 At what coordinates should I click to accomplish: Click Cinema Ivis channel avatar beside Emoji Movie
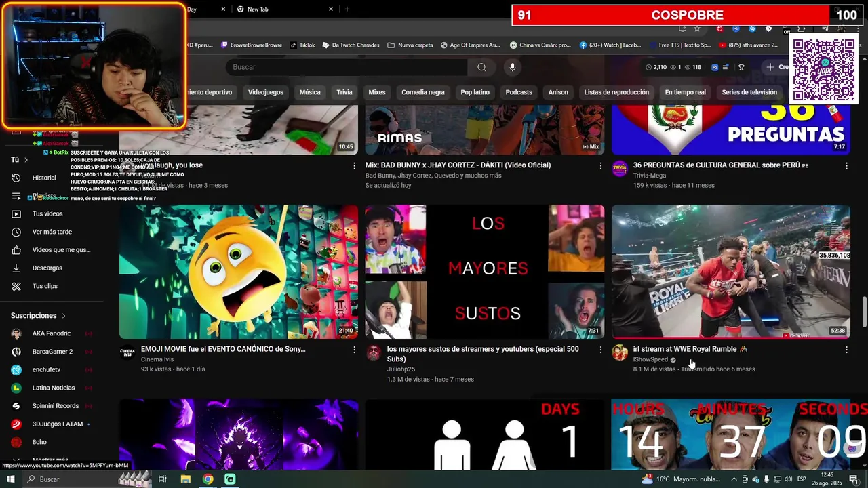pos(127,352)
